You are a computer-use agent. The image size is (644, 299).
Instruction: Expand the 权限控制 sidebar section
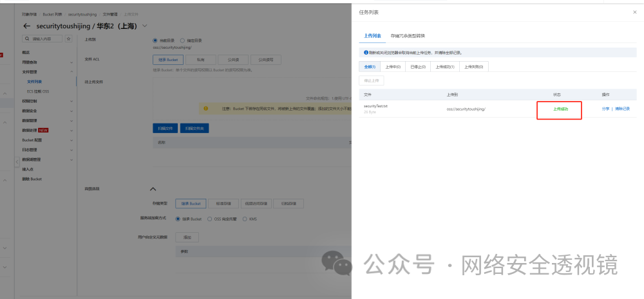(x=71, y=102)
